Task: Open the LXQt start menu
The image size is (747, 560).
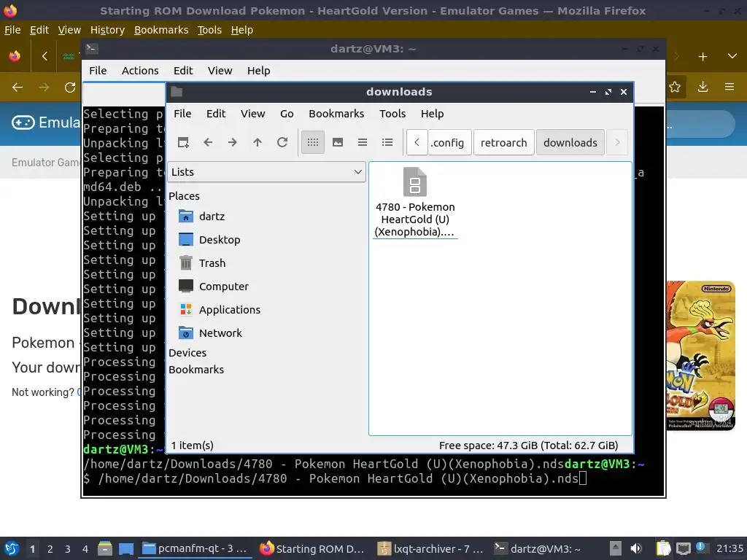Action: tap(12, 548)
